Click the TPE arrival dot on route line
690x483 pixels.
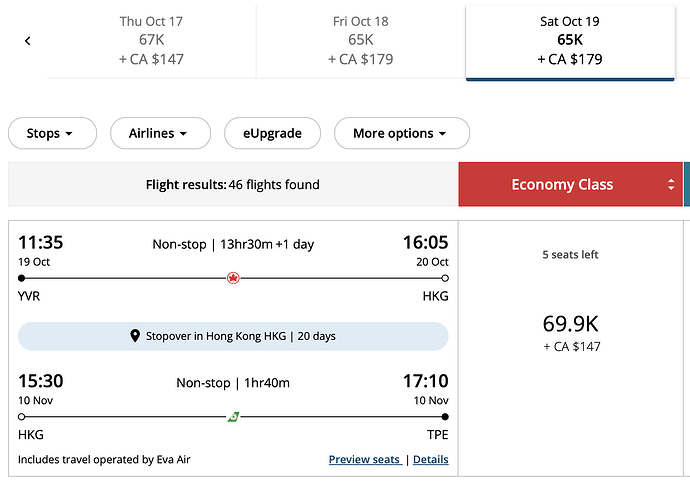[445, 417]
